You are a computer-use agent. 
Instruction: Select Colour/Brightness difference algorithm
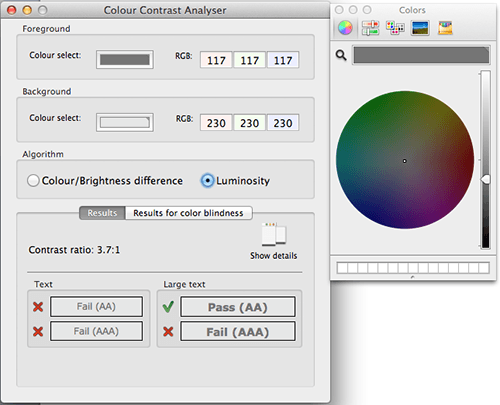click(x=33, y=181)
